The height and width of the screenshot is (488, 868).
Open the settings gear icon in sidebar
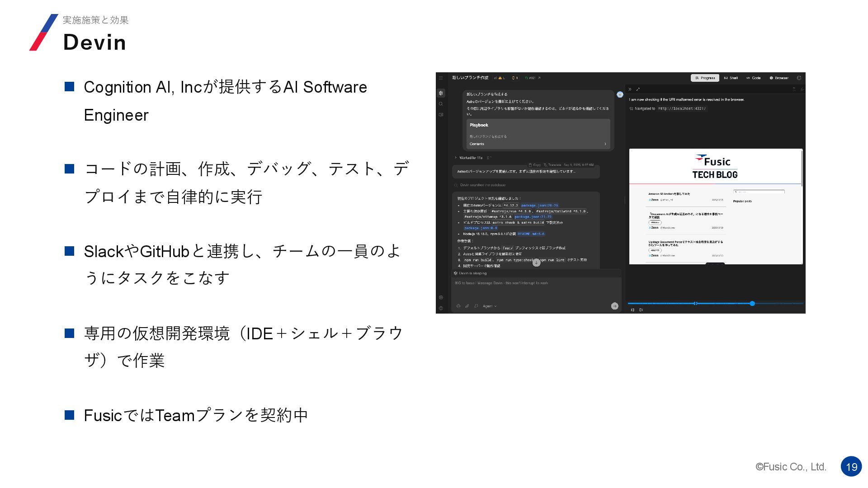click(x=441, y=297)
